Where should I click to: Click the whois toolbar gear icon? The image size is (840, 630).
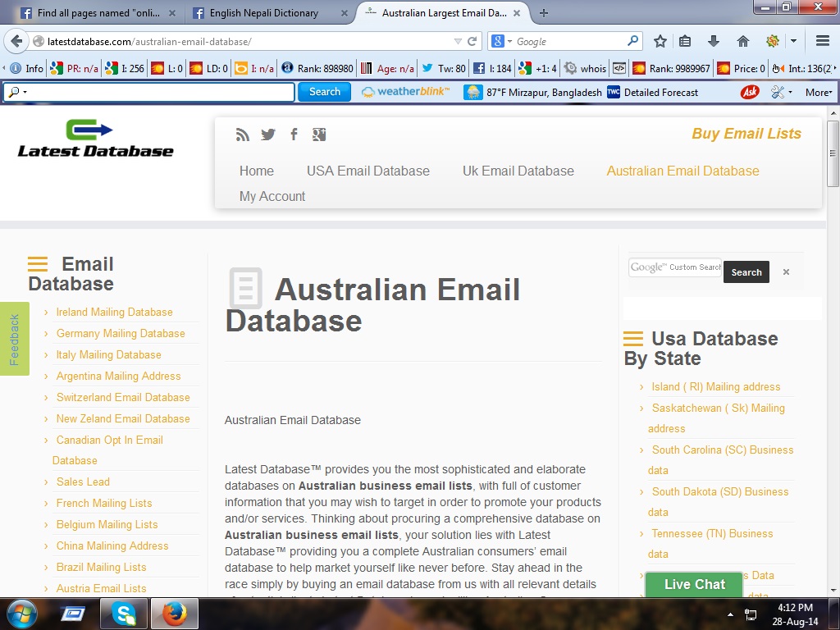click(571, 68)
